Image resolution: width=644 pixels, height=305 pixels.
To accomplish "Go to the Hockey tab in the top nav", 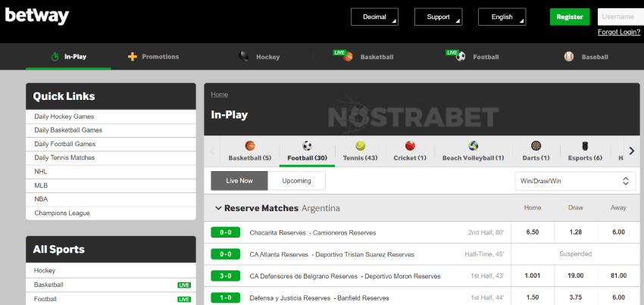I will coord(260,57).
